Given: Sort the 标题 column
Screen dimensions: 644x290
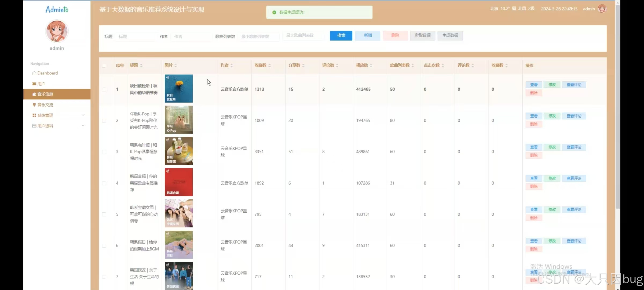Looking at the screenshot, I should [141, 66].
